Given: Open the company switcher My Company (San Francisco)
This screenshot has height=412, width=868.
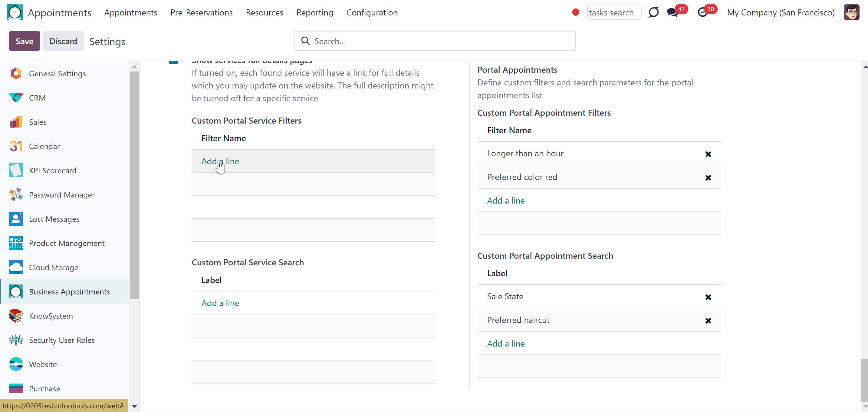Looking at the screenshot, I should [781, 12].
